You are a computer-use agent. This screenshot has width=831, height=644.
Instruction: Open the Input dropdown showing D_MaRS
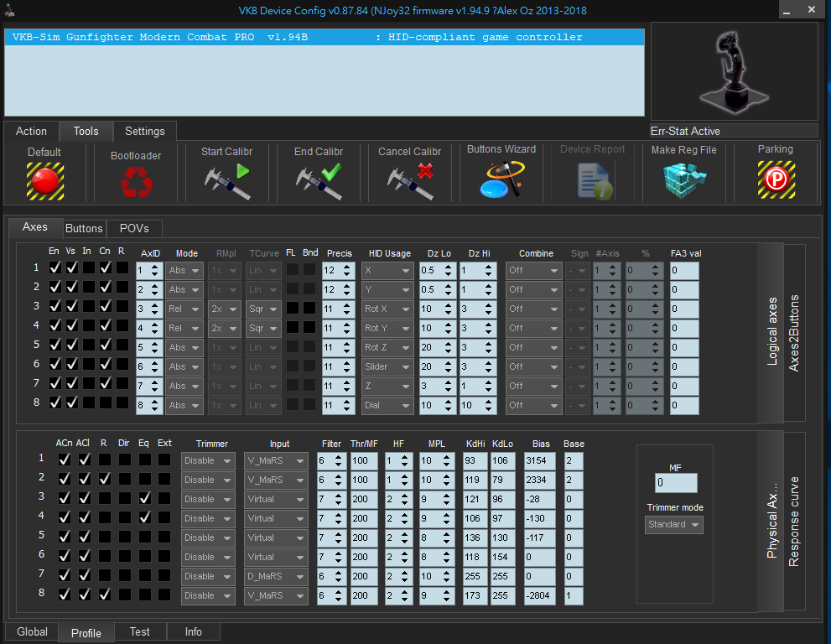click(x=277, y=576)
